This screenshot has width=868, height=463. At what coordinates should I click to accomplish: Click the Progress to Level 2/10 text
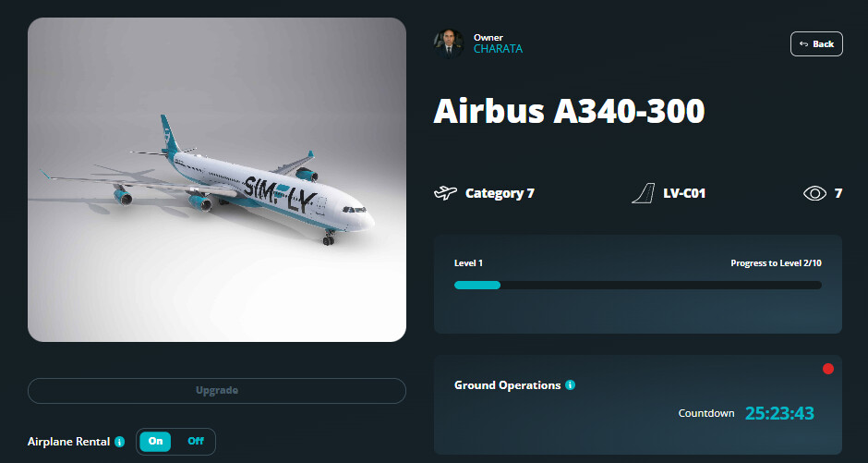776,263
